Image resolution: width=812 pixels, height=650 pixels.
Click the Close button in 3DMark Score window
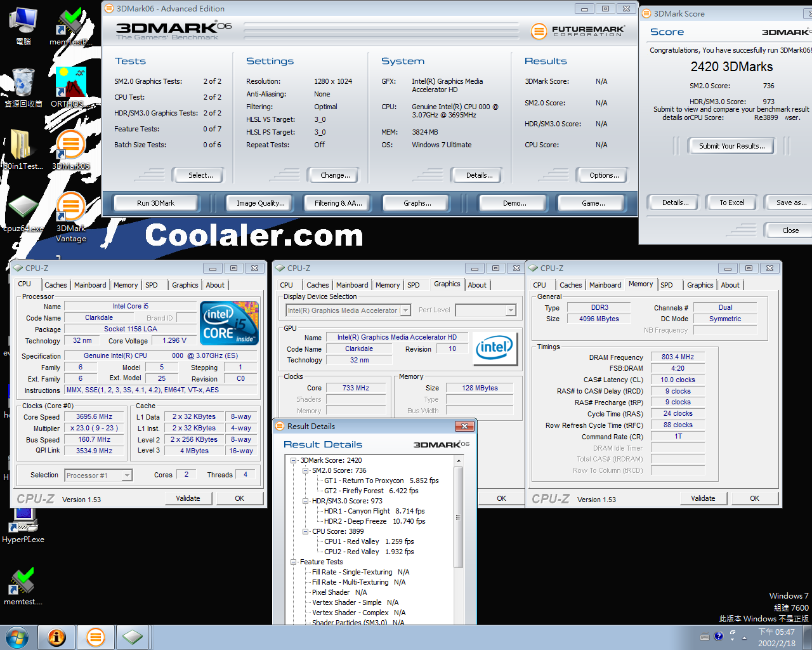click(x=790, y=230)
